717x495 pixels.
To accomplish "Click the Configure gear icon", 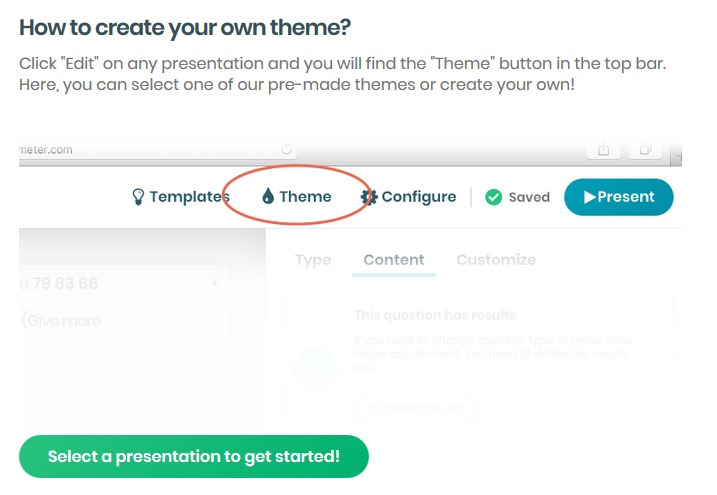I will [369, 197].
